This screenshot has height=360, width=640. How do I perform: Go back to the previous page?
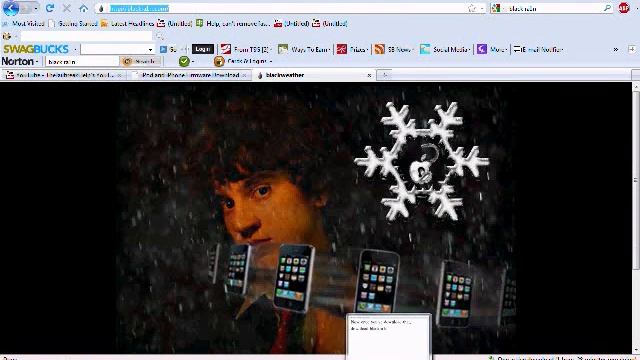click(11, 8)
